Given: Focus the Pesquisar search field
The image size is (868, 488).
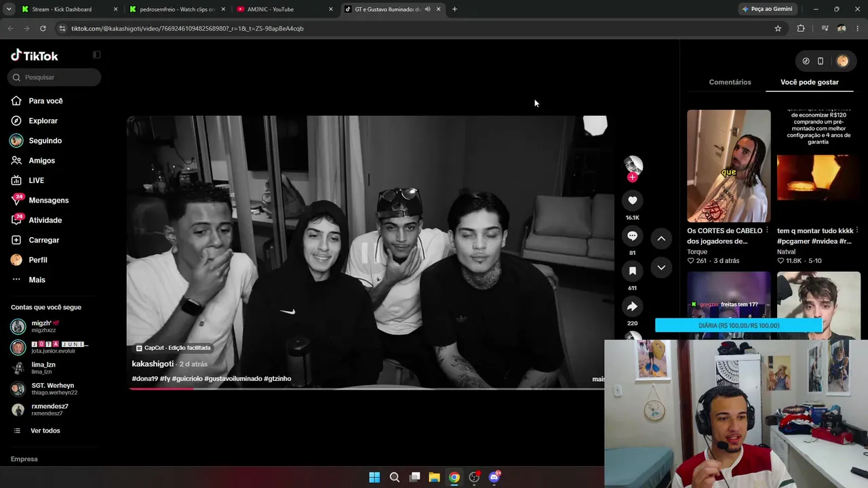Looking at the screenshot, I should coord(54,77).
